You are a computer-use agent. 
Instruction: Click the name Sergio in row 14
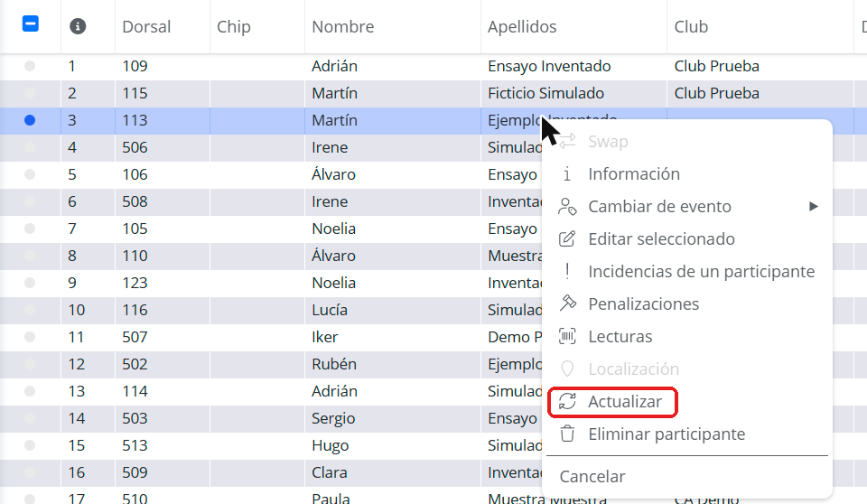pos(333,418)
